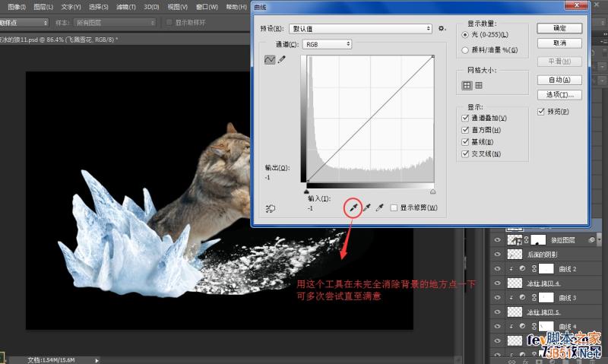The image size is (608, 364).
Task: Hide the 狼抱图层 layer
Action: [498, 240]
